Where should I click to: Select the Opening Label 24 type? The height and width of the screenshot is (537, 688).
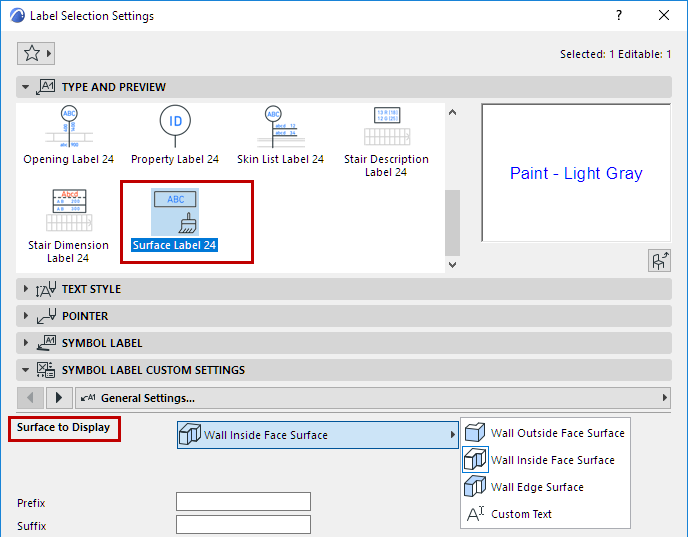tap(69, 135)
